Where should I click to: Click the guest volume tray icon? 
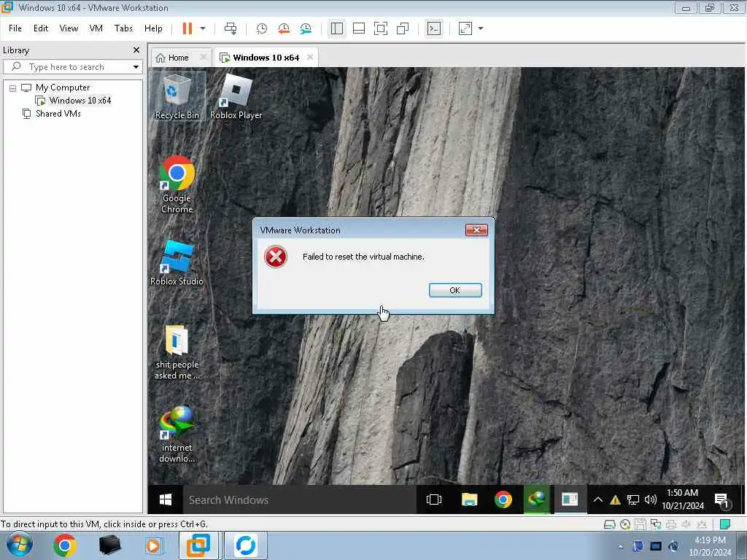click(x=650, y=500)
